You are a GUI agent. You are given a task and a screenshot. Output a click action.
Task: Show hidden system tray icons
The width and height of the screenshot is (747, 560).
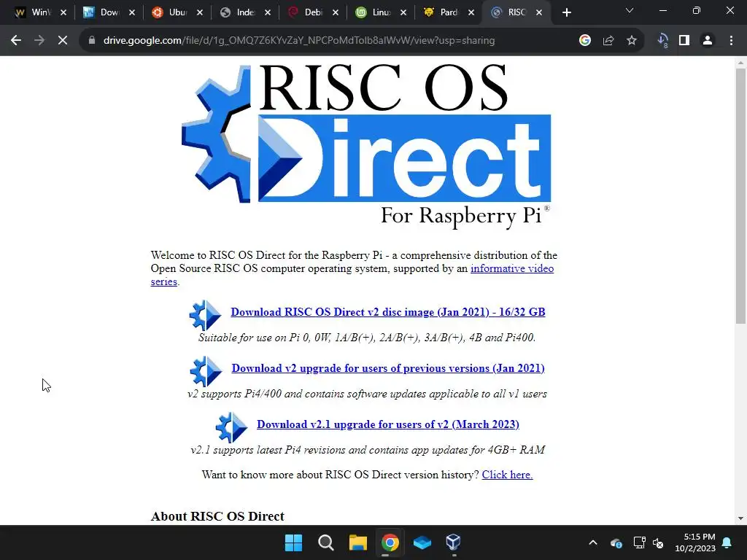pos(593,542)
